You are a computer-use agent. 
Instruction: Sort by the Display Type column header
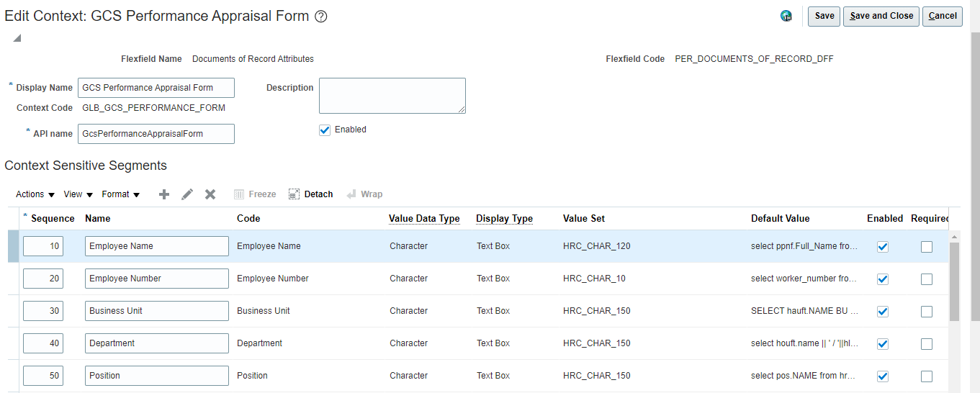(504, 219)
